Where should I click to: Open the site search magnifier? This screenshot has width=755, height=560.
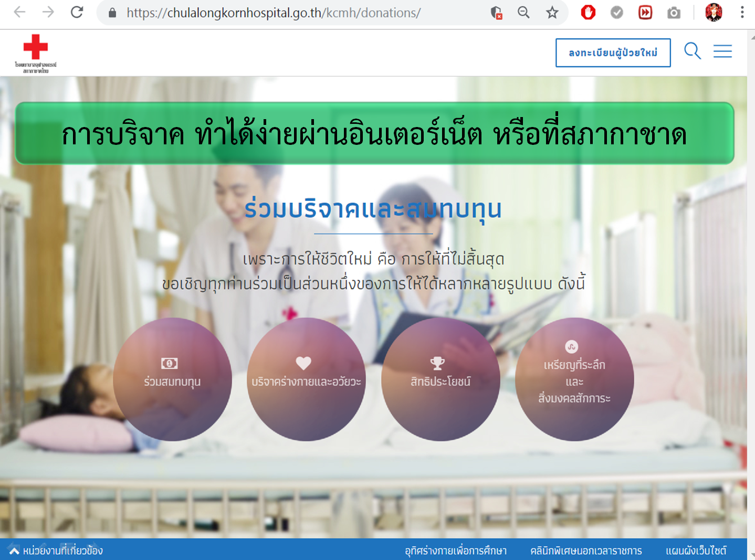point(692,51)
